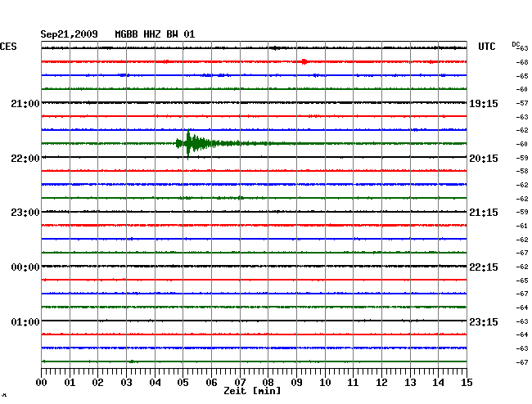Click the 13 minute tick label on the x-axis
The width and height of the screenshot is (532, 404).
[410, 382]
